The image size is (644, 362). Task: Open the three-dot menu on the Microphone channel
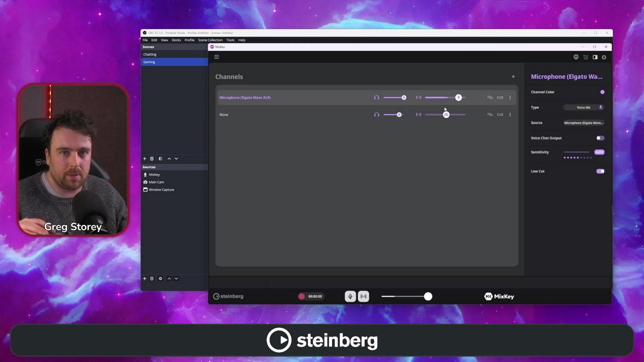tap(510, 98)
